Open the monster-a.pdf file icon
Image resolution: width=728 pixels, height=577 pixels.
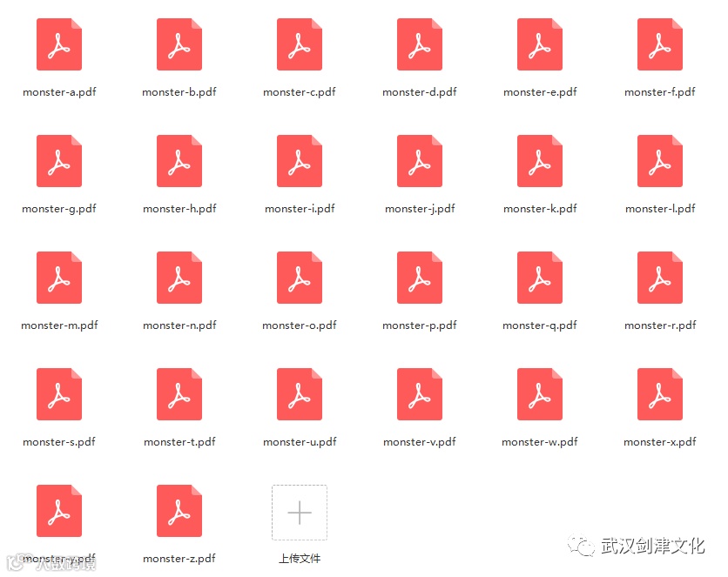tap(59, 44)
